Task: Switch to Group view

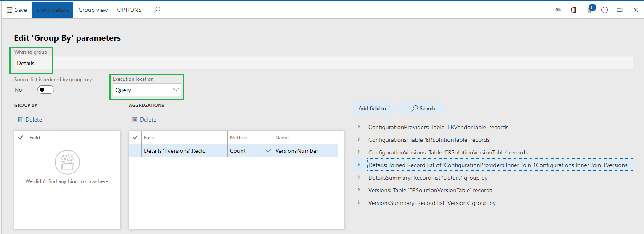Action: coord(93,10)
